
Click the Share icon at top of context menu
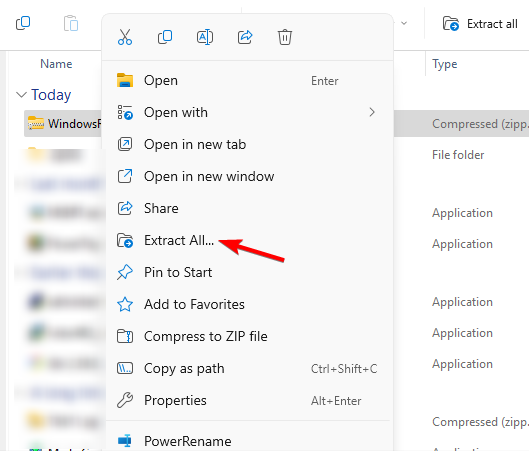point(245,37)
